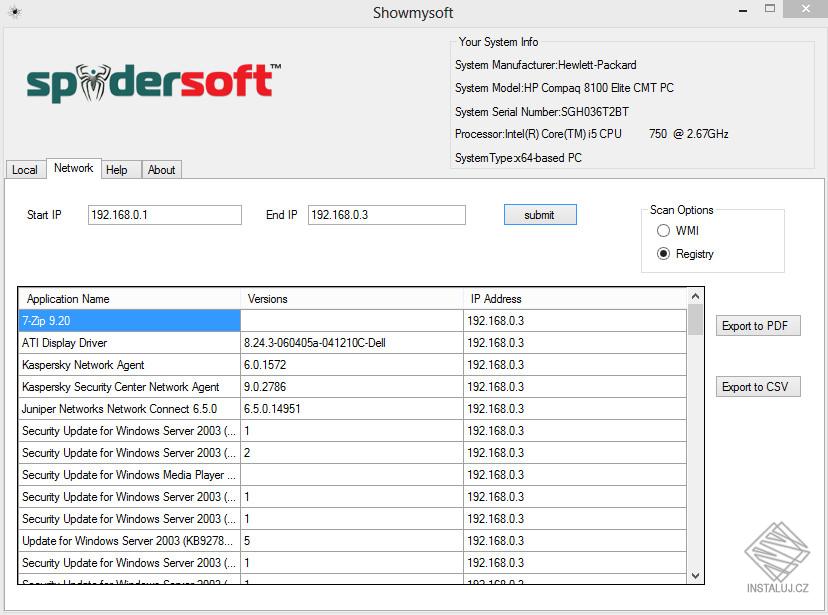Select the Kaspersky Network Agent row
Image resolution: width=828 pixels, height=615 pixels.
point(352,365)
